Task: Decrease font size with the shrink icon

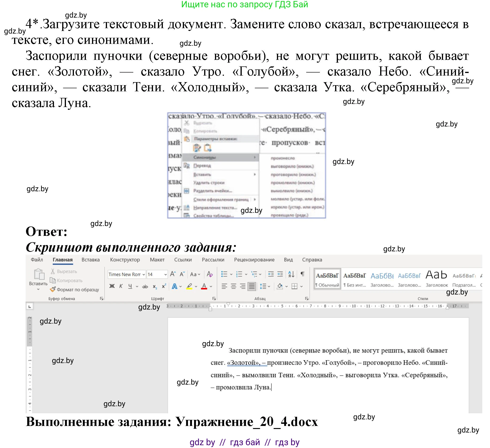Action: click(x=182, y=274)
